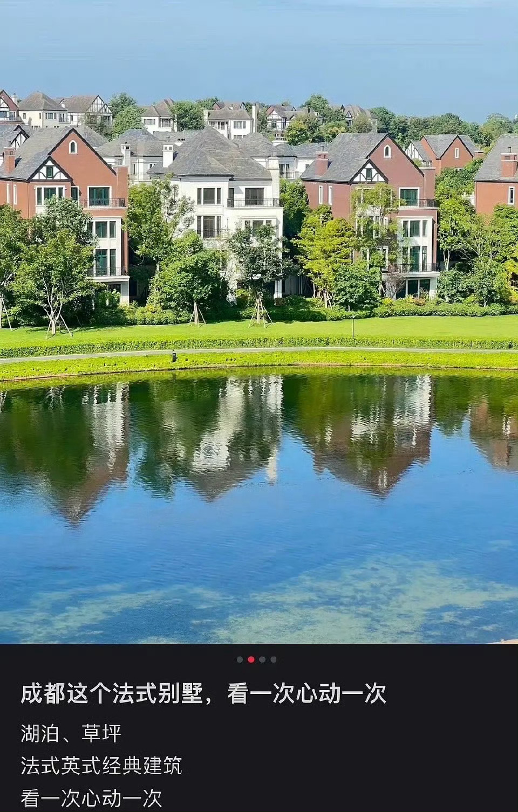This screenshot has height=812, width=518.
Task: Tap the final caption line '看一次心动一次'
Action: coord(91,798)
